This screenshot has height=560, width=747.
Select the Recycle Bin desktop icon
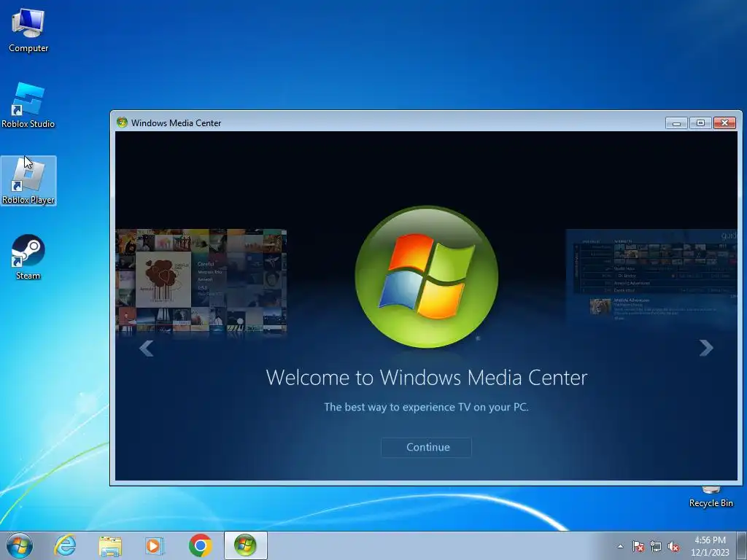coord(711,497)
